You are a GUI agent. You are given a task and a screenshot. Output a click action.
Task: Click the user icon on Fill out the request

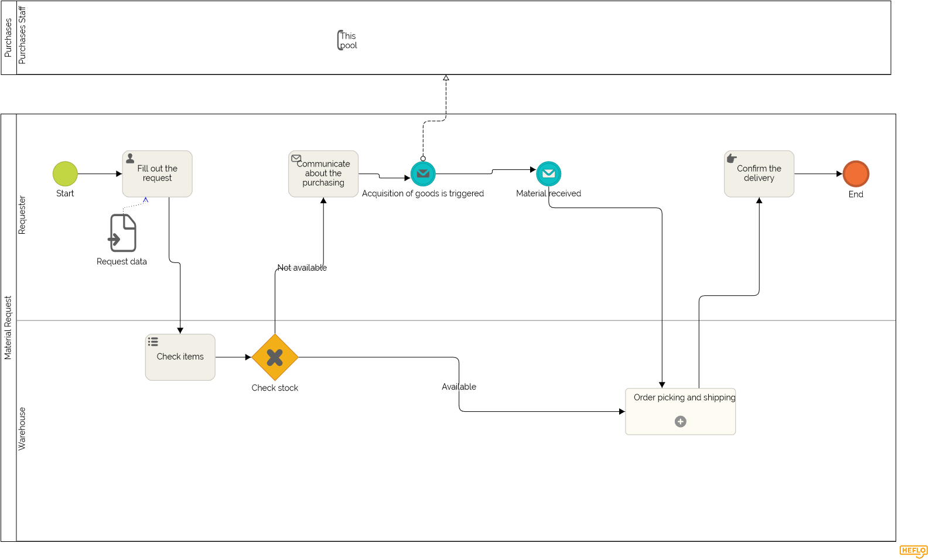tap(130, 158)
